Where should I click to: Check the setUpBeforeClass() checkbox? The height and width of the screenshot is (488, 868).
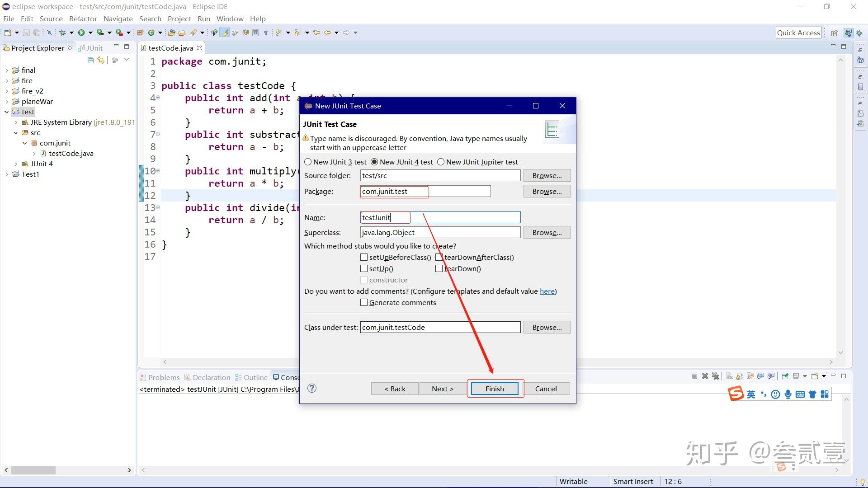coord(364,257)
